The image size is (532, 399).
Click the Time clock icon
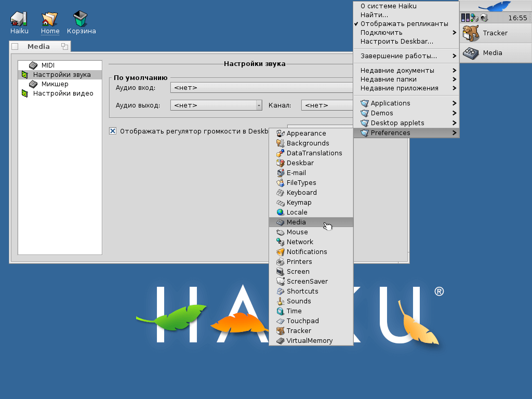click(280, 311)
